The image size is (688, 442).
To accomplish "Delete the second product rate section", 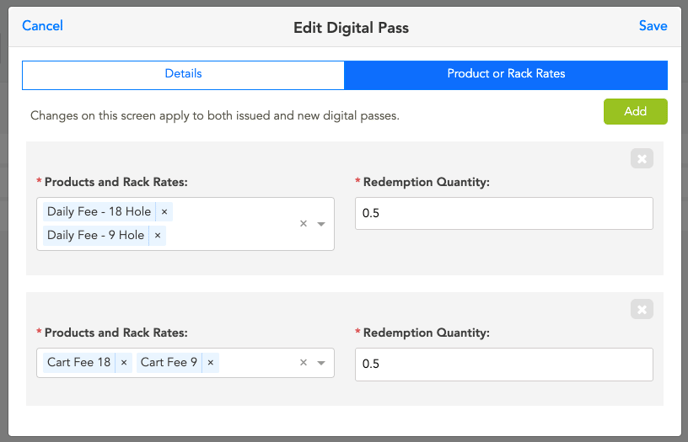I will [642, 310].
